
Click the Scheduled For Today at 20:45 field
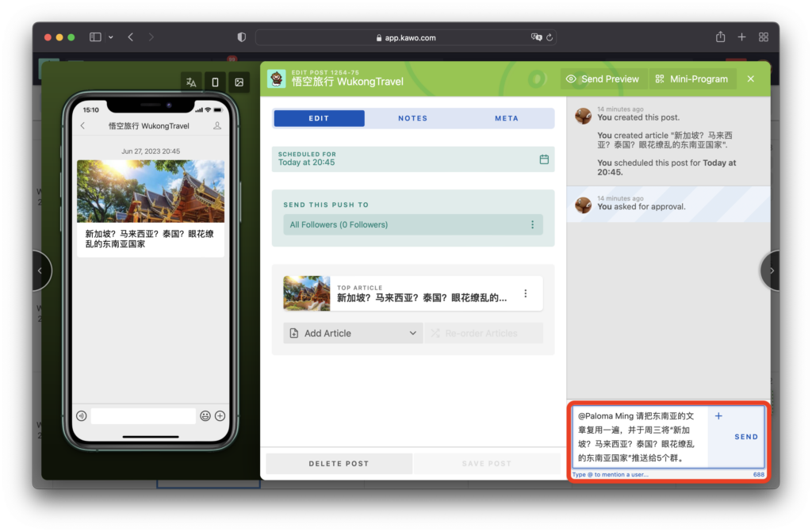pos(412,159)
